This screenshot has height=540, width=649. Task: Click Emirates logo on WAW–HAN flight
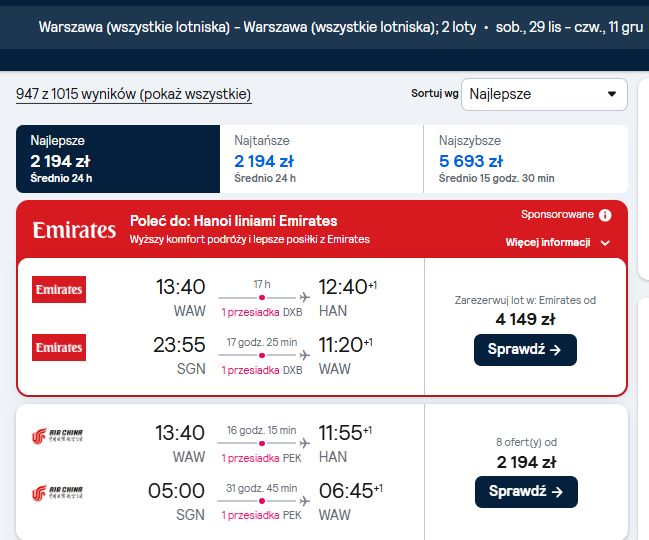click(x=59, y=290)
